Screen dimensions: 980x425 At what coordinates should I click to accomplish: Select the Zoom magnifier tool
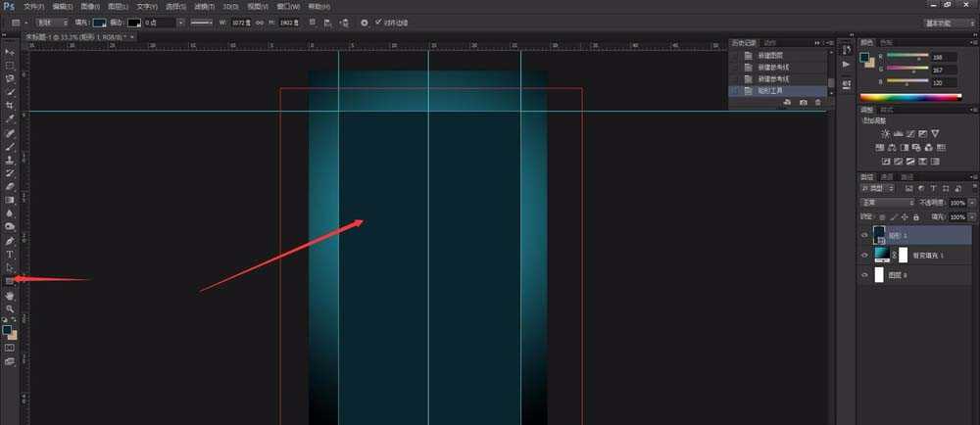(x=10, y=308)
